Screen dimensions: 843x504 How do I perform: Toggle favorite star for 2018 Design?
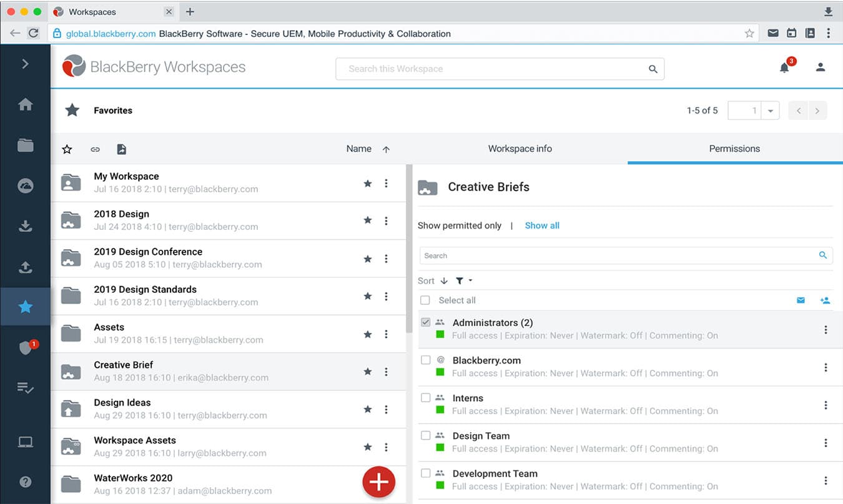click(368, 220)
